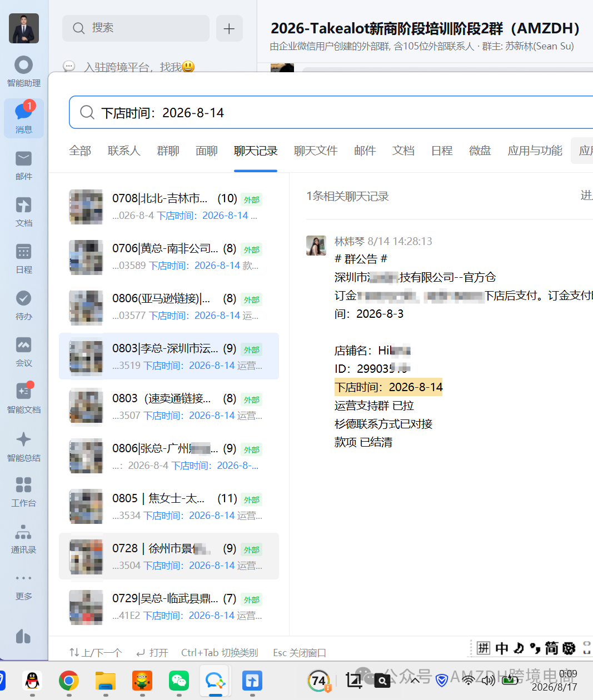Screen dimensions: 593x700
Task: Click the sender name 林炜琴 8/14 14:28:13
Action: pos(383,241)
